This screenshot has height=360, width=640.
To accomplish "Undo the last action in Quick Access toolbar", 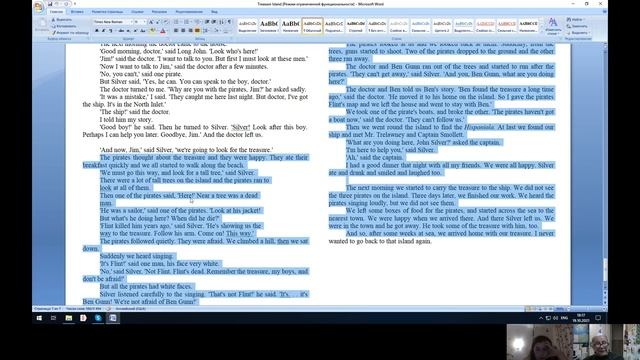I will pos(57,4).
